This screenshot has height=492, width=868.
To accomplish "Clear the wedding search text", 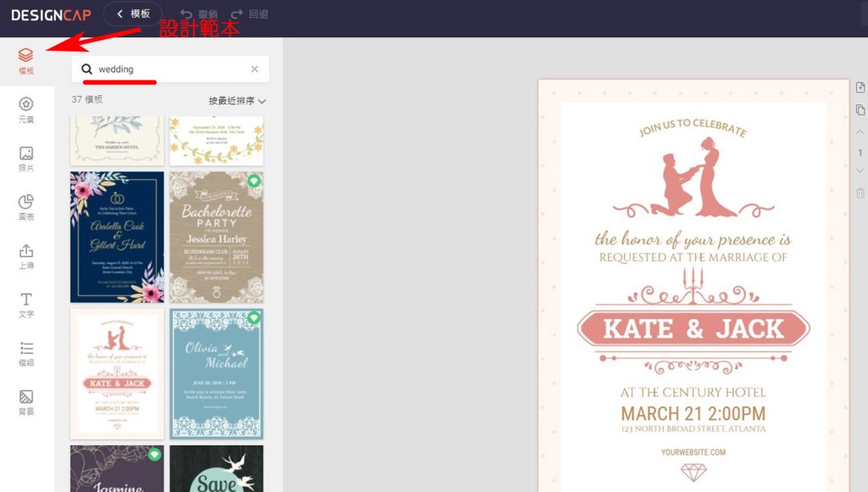I will (254, 70).
